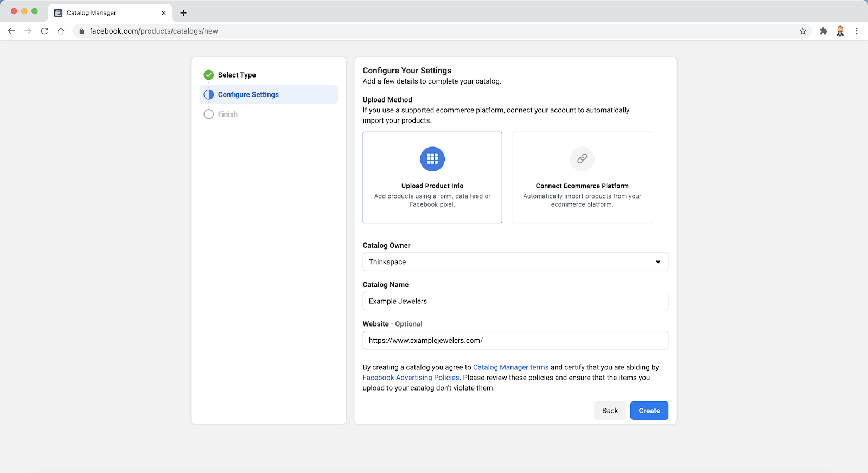Select the Catalog Manager browser tab
This screenshot has width=868, height=473.
point(110,12)
